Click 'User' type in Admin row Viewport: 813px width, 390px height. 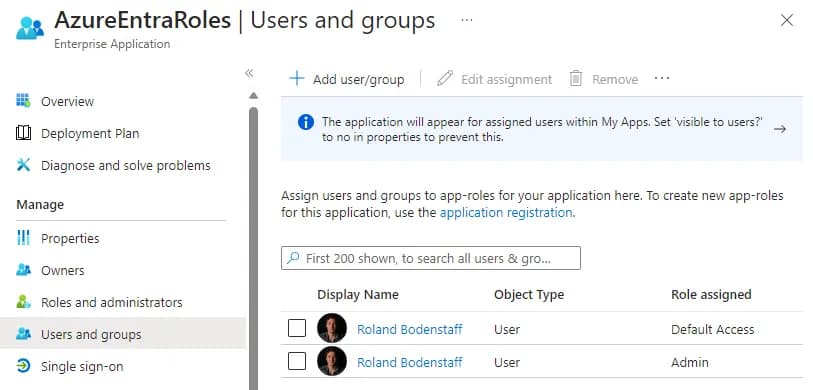pyautogui.click(x=507, y=362)
